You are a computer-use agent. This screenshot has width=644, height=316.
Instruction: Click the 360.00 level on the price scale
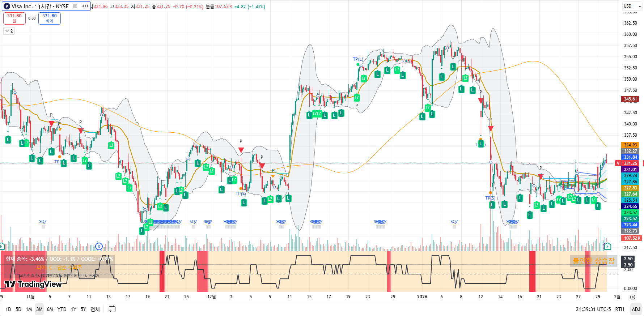[x=631, y=34]
